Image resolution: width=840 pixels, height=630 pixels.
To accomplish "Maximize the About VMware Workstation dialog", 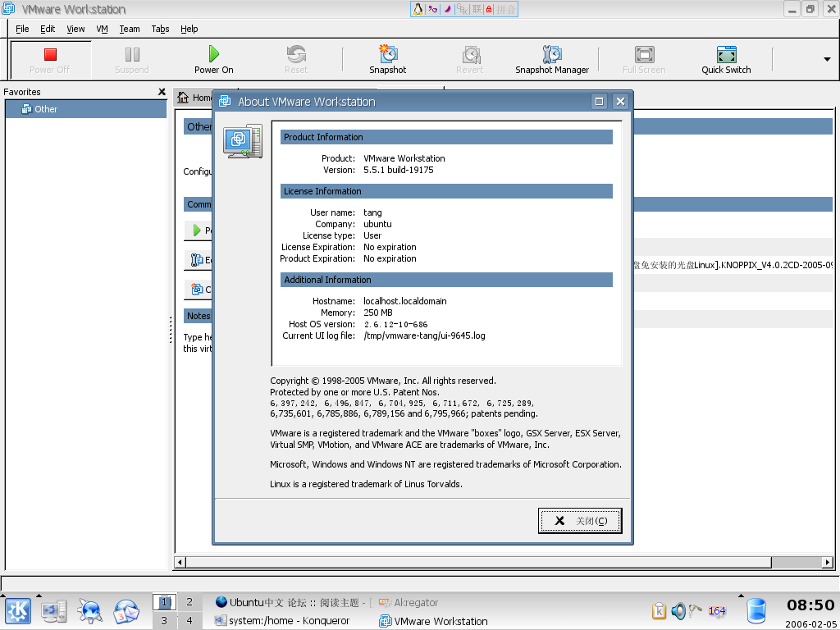I will pos(599,101).
